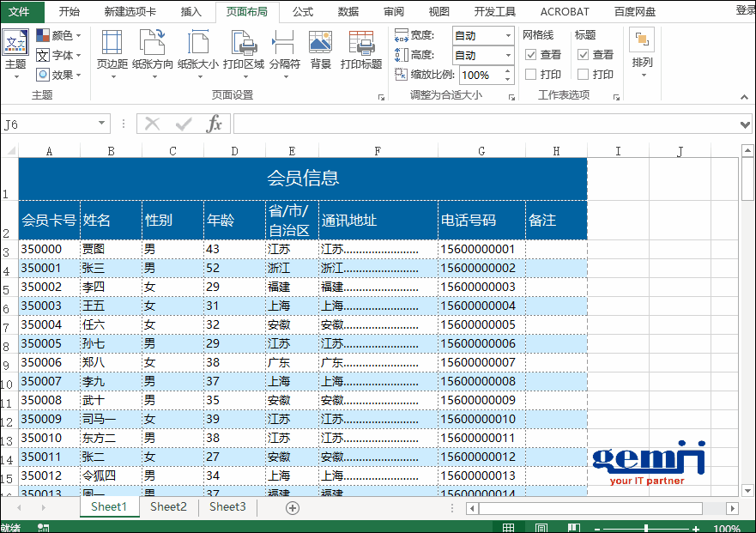Toggle gridlines 查看 checkbox
Viewport: 756px width, 533px height.
[x=531, y=55]
